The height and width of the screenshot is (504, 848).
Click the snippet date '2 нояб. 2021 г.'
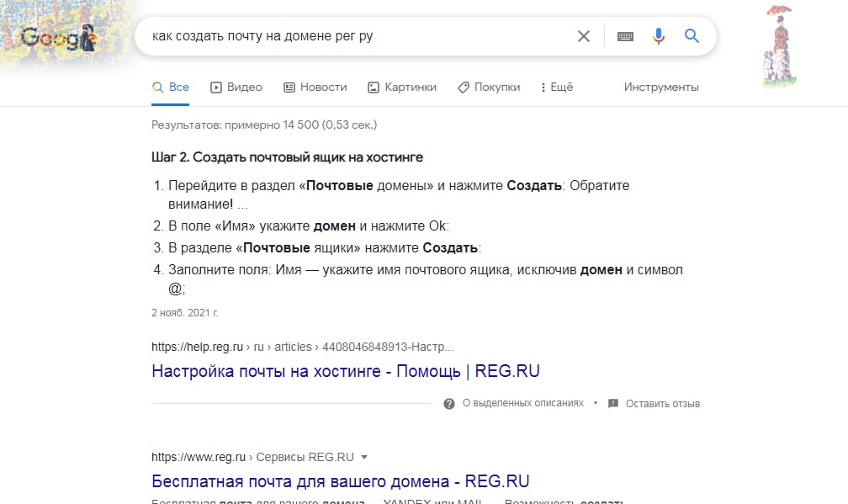point(184,312)
